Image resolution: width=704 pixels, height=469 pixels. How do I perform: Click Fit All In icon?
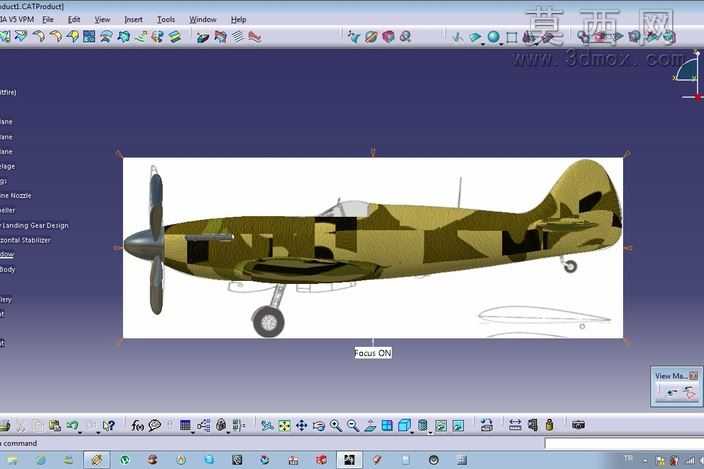(284, 425)
